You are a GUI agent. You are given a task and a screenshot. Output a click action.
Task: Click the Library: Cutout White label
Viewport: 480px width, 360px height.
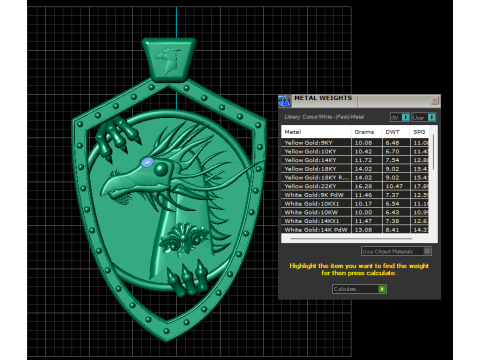coord(324,117)
